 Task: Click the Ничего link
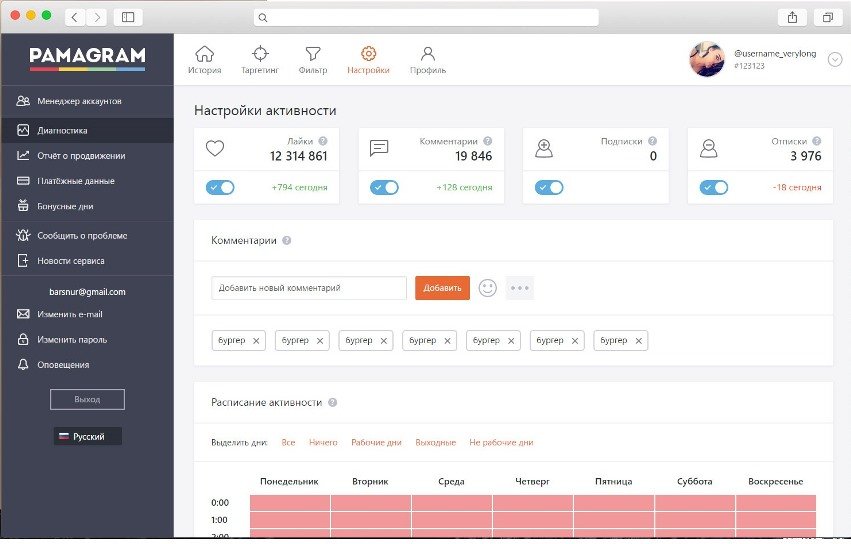click(x=323, y=442)
